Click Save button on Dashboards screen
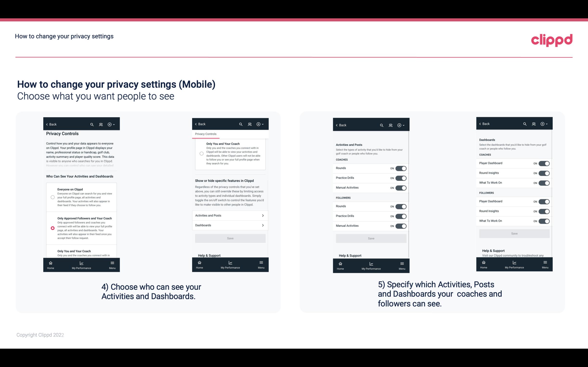This screenshot has height=367, width=588. [x=514, y=233]
